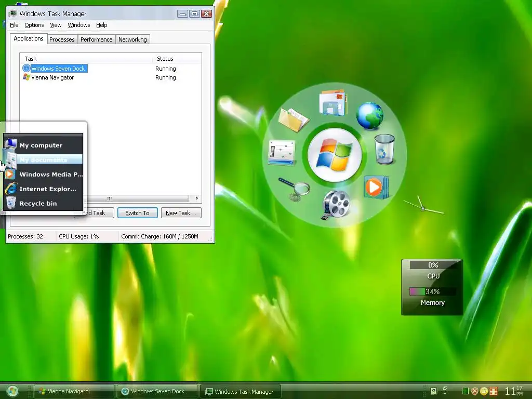Click the task list's right scroll arrow
Screen dimensions: 532x399
tap(197, 198)
